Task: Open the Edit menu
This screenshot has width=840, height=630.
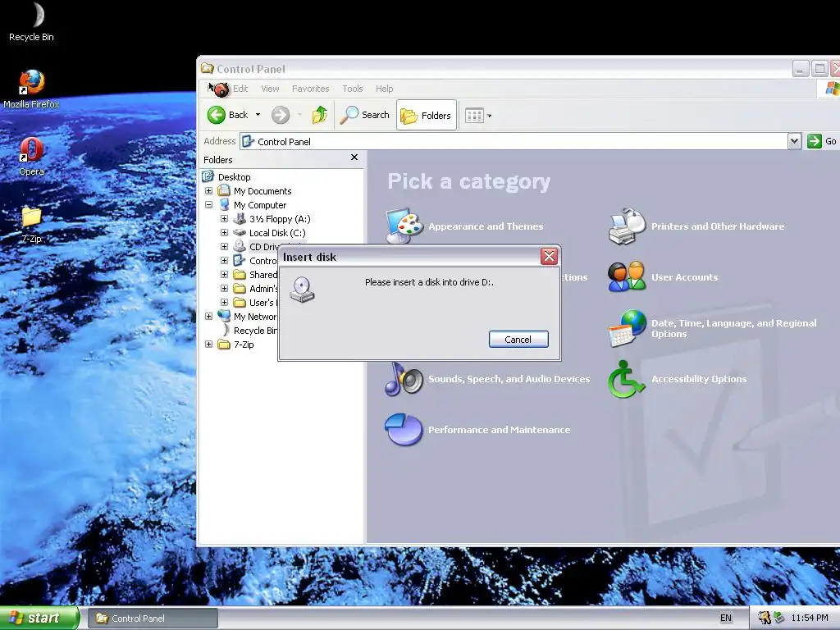Action: pos(240,89)
